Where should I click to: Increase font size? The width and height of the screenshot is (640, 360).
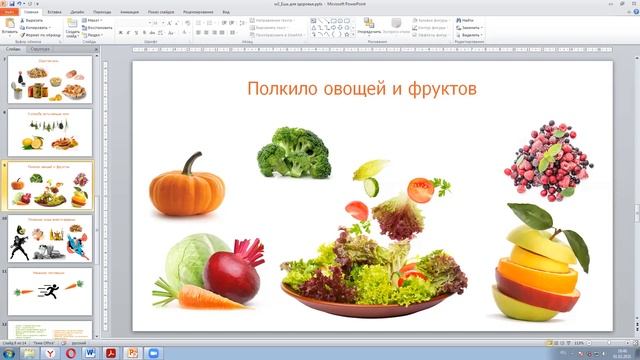(169, 23)
